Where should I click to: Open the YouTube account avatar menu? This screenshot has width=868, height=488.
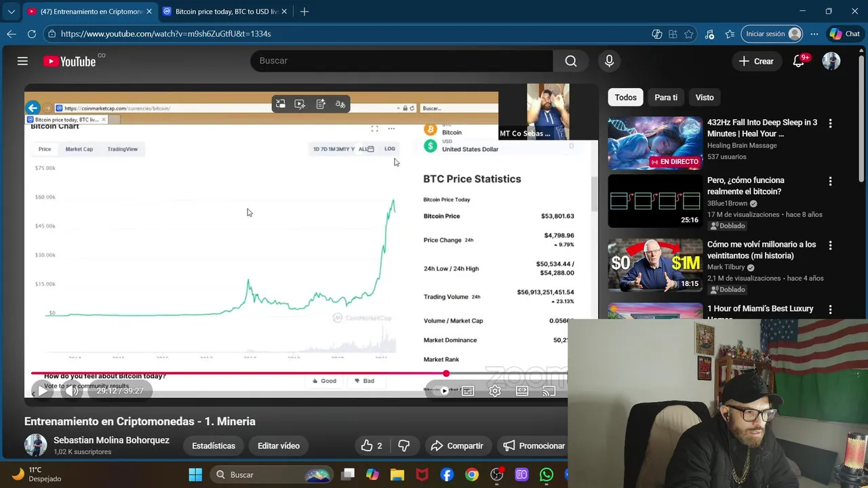point(831,61)
